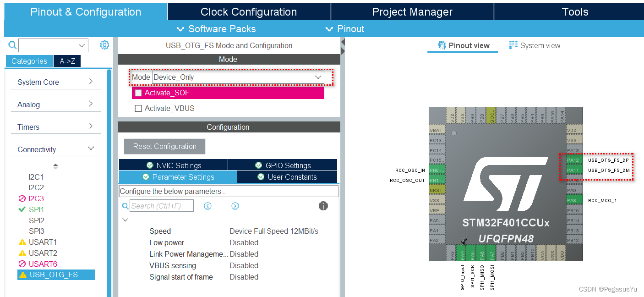Collapse the parameter group chevron
Image resolution: width=644 pixels, height=297 pixels.
pos(126,220)
